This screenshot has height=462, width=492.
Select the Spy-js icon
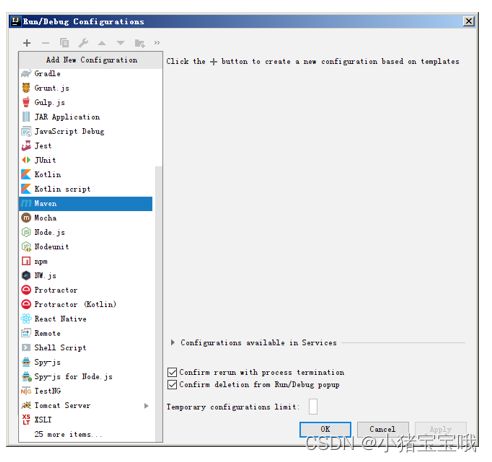click(x=26, y=362)
